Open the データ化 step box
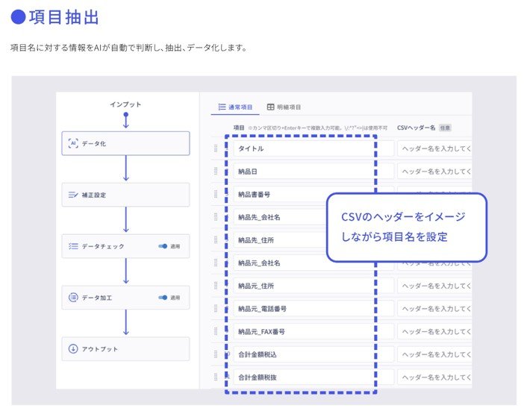524x420 pixels. 125,143
